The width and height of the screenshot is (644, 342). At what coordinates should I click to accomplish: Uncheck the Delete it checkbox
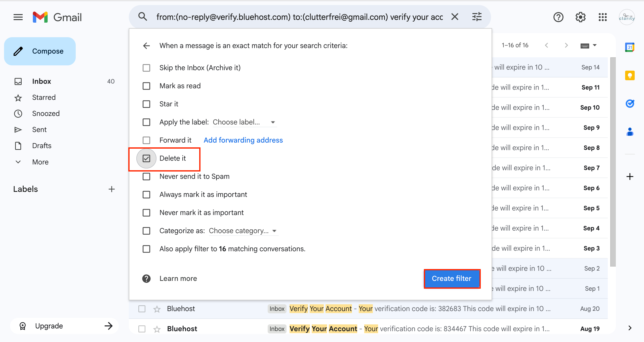click(x=146, y=158)
